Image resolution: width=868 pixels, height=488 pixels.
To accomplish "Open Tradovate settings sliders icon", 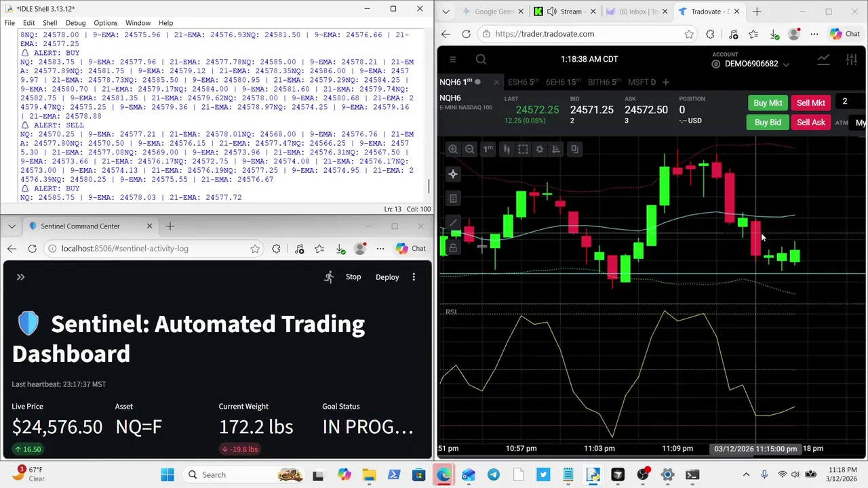I will point(852,60).
